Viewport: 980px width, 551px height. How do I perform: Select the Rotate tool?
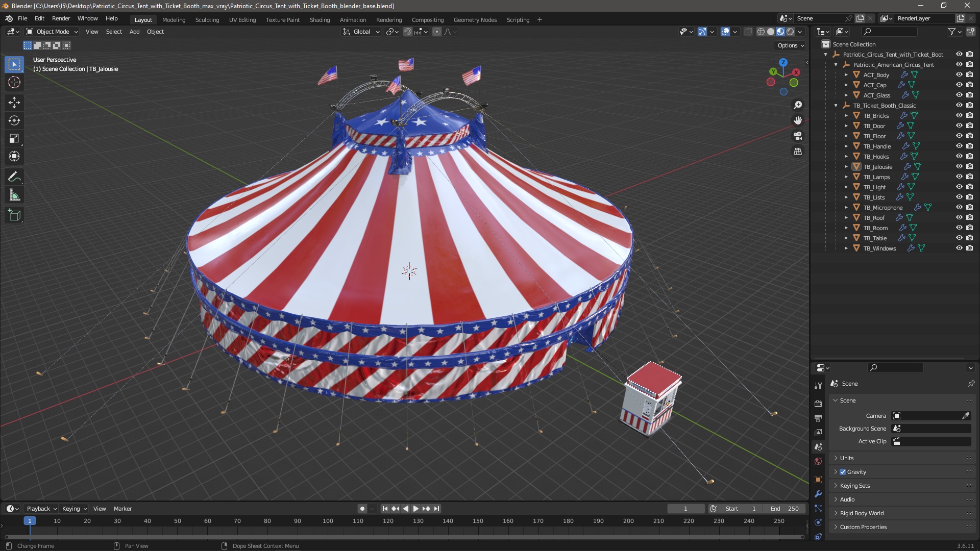pyautogui.click(x=14, y=120)
